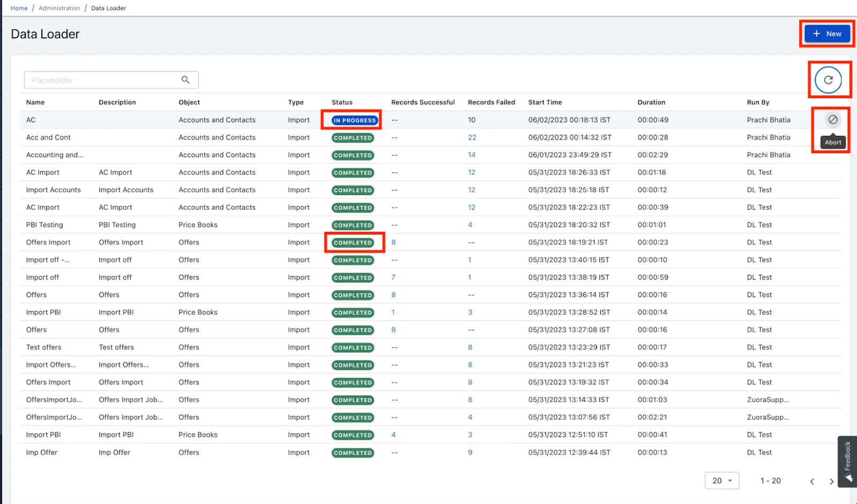Click Duration column header

coord(651,102)
